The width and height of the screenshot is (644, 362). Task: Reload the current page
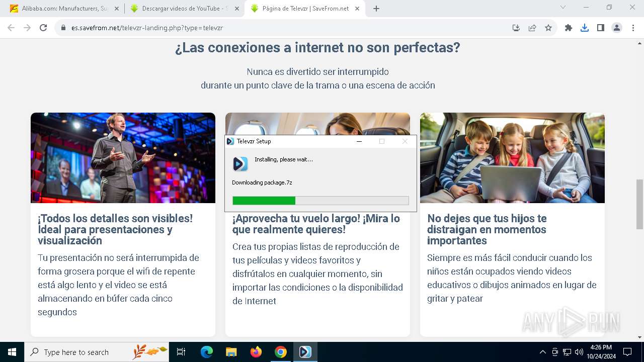(43, 28)
